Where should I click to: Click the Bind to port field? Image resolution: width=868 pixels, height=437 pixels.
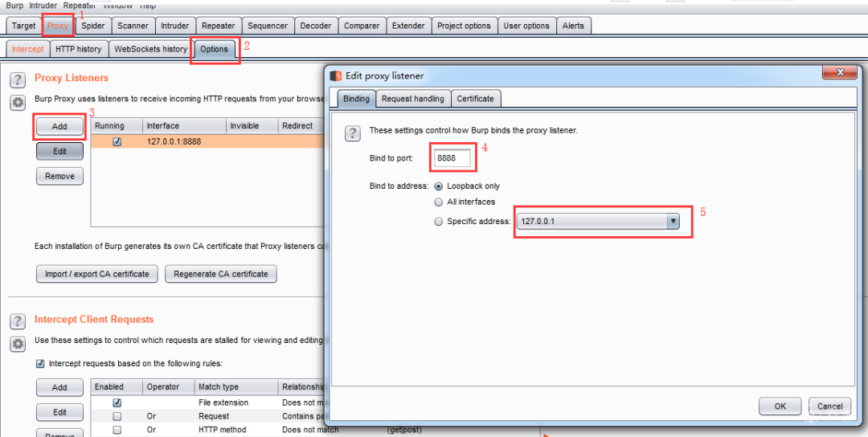[x=452, y=158]
